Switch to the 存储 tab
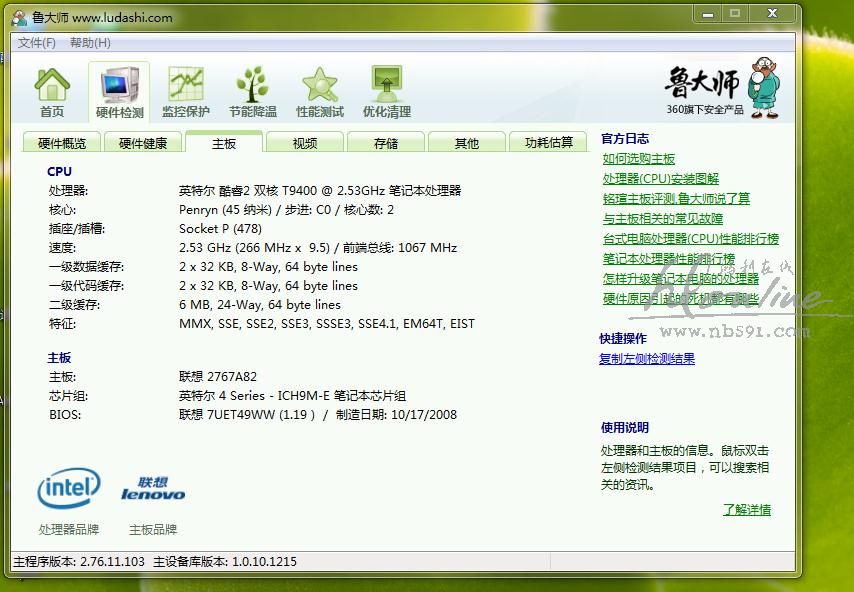Image resolution: width=854 pixels, height=592 pixels. click(386, 143)
